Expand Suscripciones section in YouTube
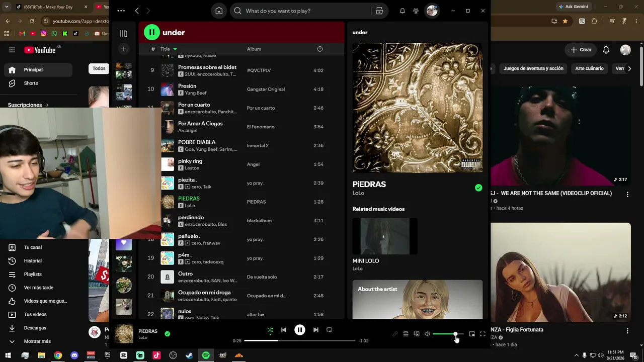The height and width of the screenshot is (362, 644). pyautogui.click(x=29, y=105)
